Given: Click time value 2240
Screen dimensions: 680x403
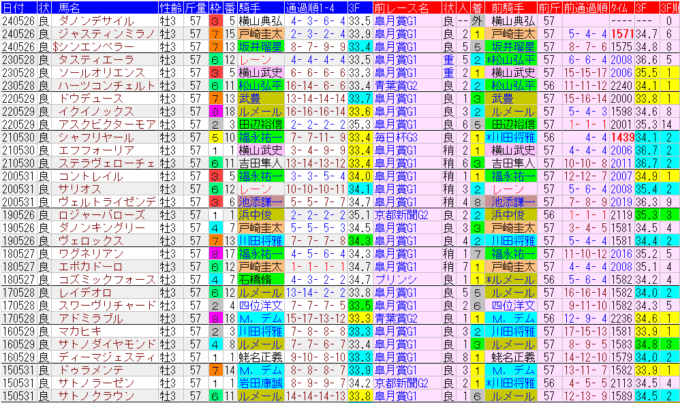Looking at the screenshot, I should [621, 85].
